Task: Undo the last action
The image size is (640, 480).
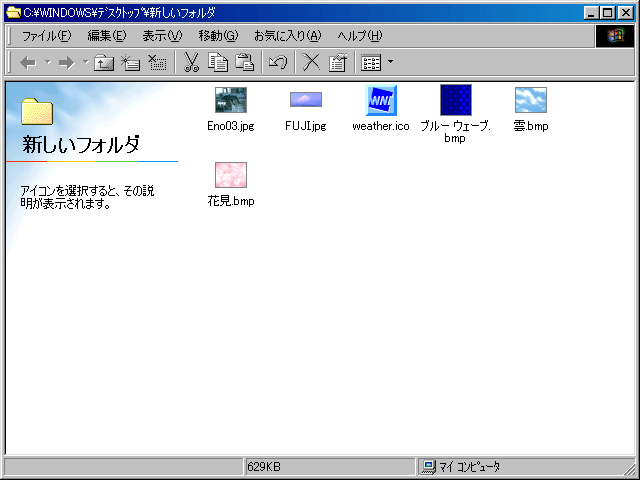Action: coord(278,63)
